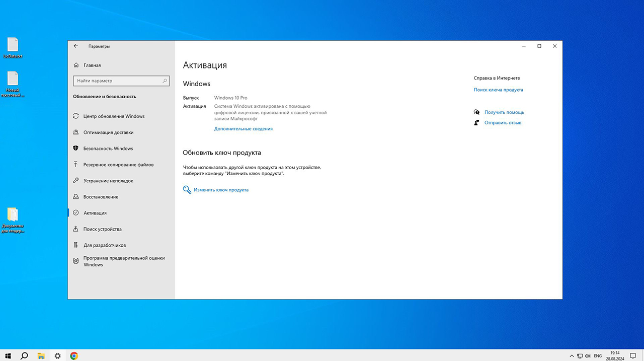Screen dimensions: 644x361
Task: Open Устранение неполадок wrench item
Action: point(108,181)
